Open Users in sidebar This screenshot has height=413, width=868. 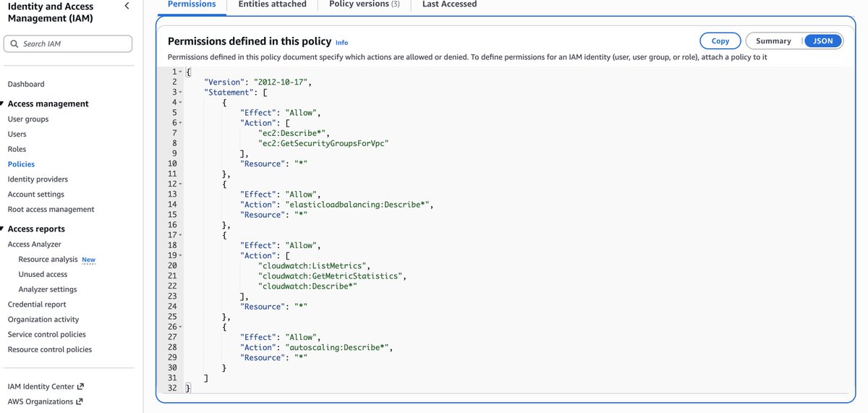[x=17, y=134]
